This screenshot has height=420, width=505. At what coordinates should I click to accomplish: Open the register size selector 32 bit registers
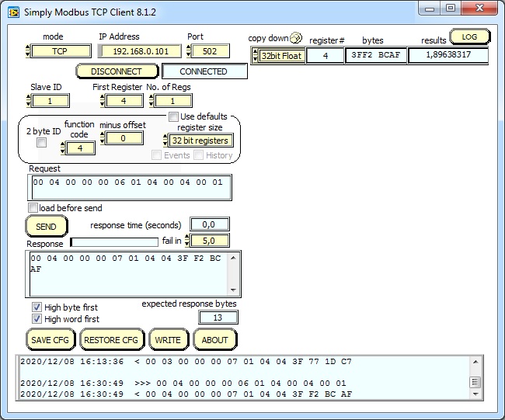200,141
